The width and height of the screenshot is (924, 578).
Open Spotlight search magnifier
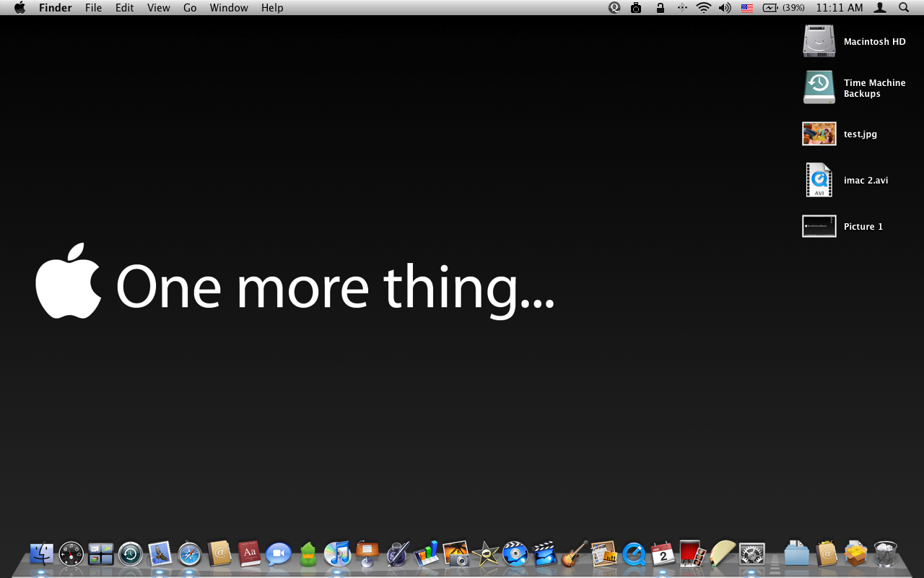(904, 8)
